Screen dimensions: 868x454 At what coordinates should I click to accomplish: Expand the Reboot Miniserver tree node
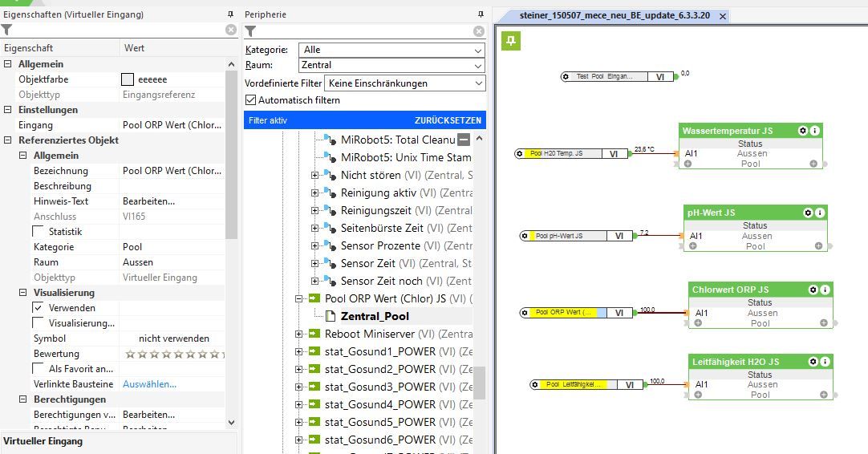299,334
